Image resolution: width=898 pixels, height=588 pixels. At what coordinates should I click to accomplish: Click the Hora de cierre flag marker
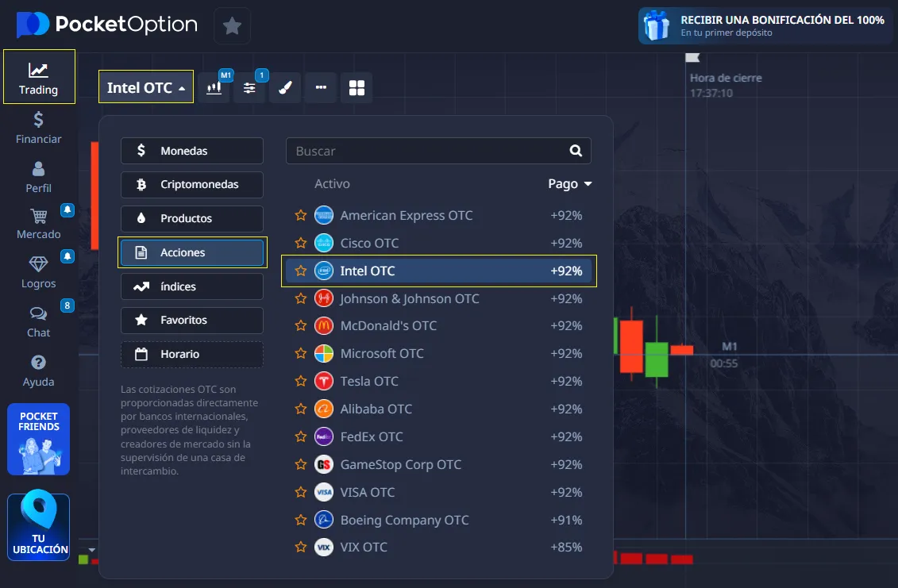693,57
